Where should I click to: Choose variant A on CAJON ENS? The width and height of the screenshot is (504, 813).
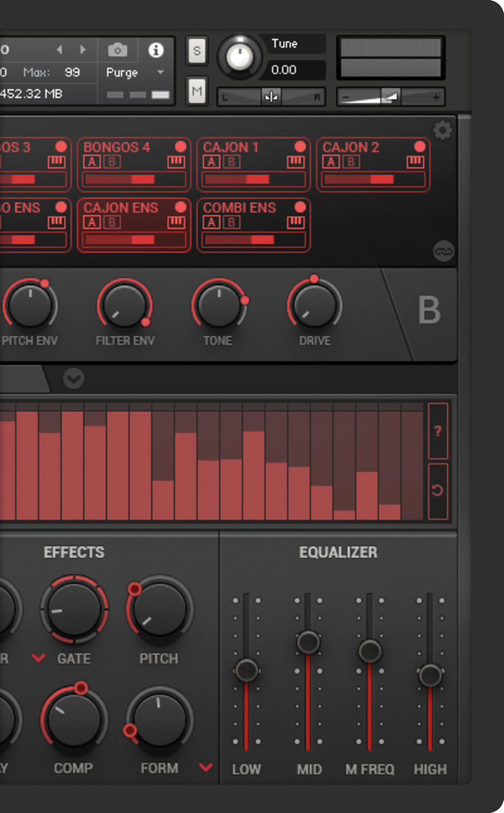tap(92, 223)
